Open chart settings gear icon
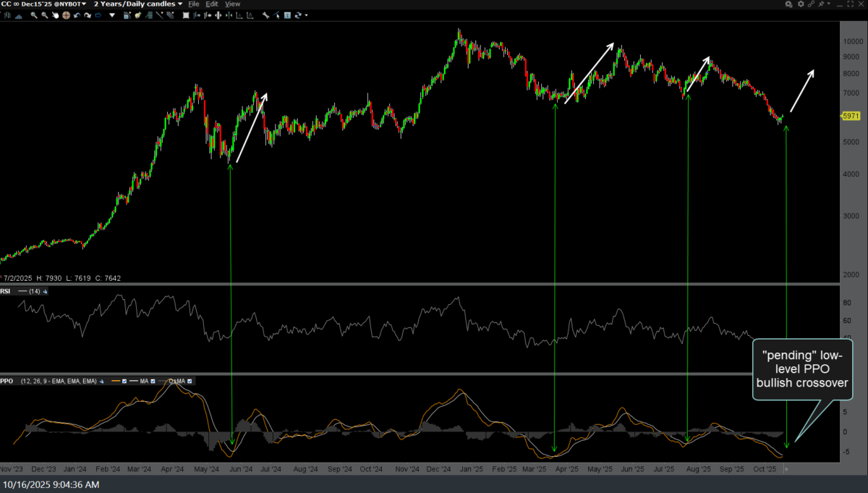Image resolution: width=868 pixels, height=493 pixels. tap(799, 4)
